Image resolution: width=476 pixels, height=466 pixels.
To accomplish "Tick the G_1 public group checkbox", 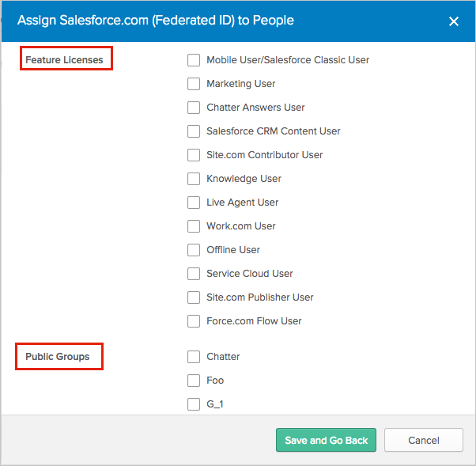I will click(x=194, y=404).
